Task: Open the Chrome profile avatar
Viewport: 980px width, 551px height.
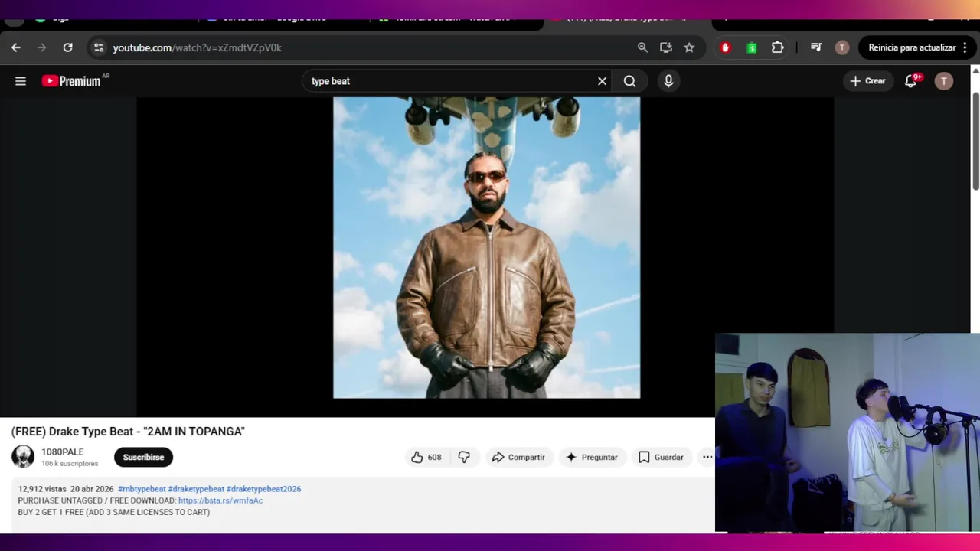Action: (x=842, y=47)
